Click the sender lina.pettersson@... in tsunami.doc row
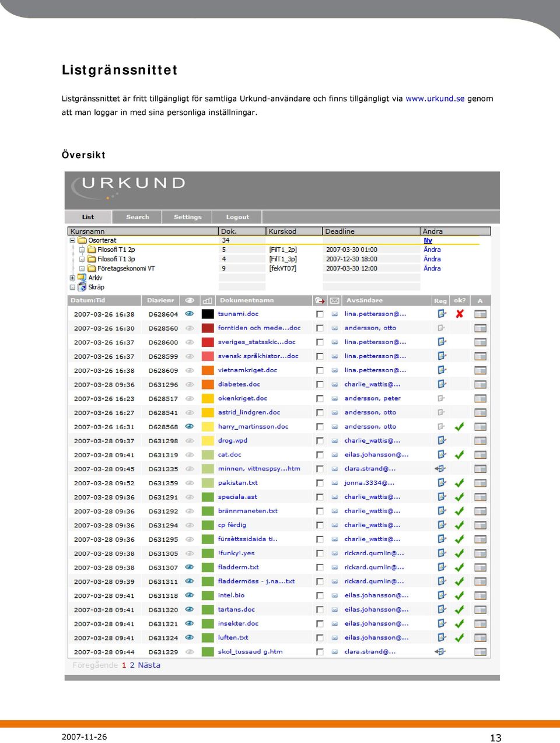The height and width of the screenshot is (743, 560). tap(375, 314)
